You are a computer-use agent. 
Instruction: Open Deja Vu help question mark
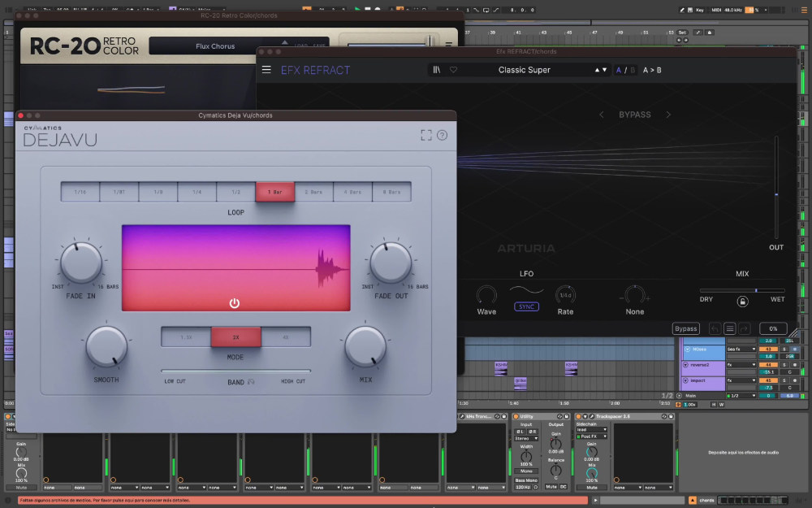pos(442,135)
